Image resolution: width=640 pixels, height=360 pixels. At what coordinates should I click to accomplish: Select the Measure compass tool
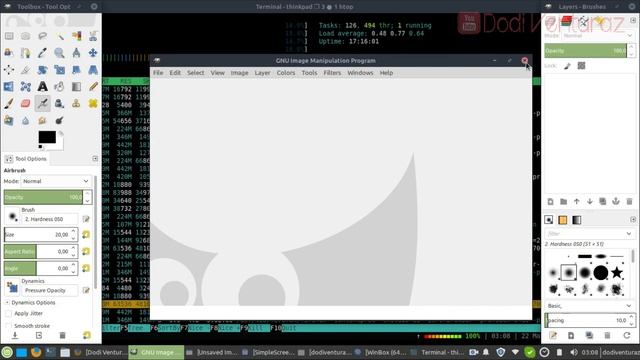(76, 53)
